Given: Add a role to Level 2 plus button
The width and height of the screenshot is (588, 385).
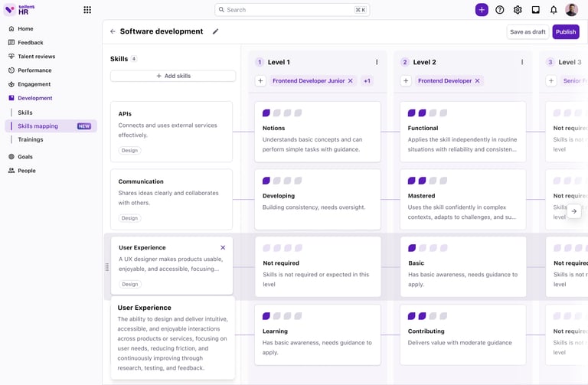Looking at the screenshot, I should coord(406,80).
